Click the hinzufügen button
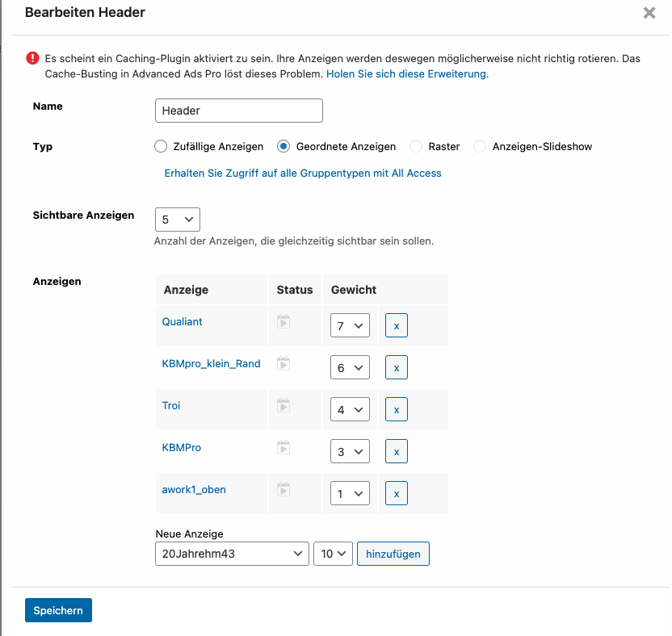The image size is (672, 636). click(x=393, y=554)
